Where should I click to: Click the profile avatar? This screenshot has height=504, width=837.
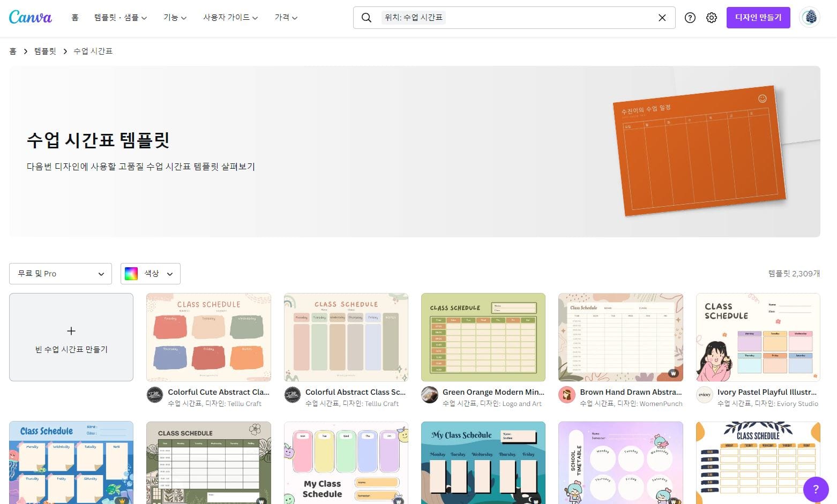click(809, 17)
